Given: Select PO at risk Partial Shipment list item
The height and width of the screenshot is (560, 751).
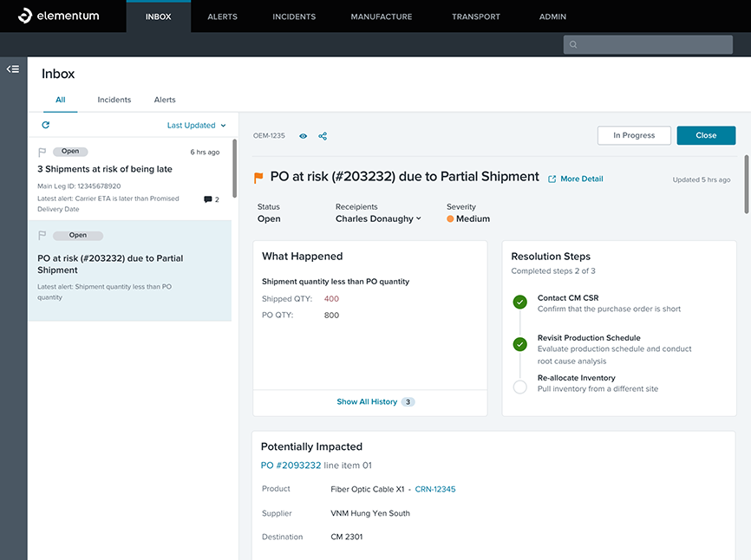Looking at the screenshot, I should 130,271.
